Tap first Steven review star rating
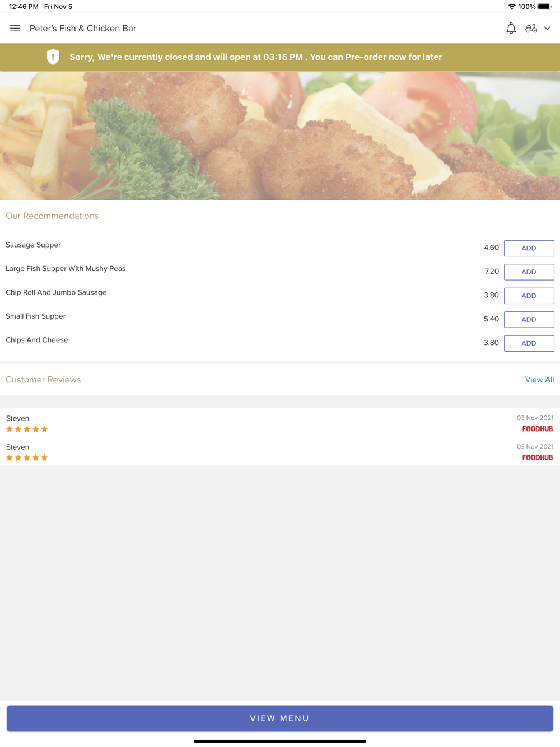The image size is (560, 747). [27, 429]
